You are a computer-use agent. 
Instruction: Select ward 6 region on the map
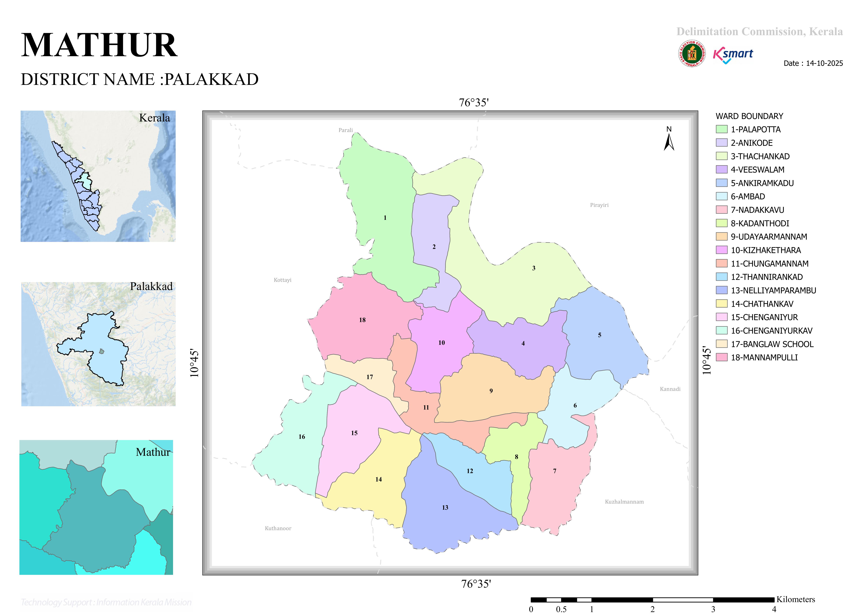click(x=575, y=406)
